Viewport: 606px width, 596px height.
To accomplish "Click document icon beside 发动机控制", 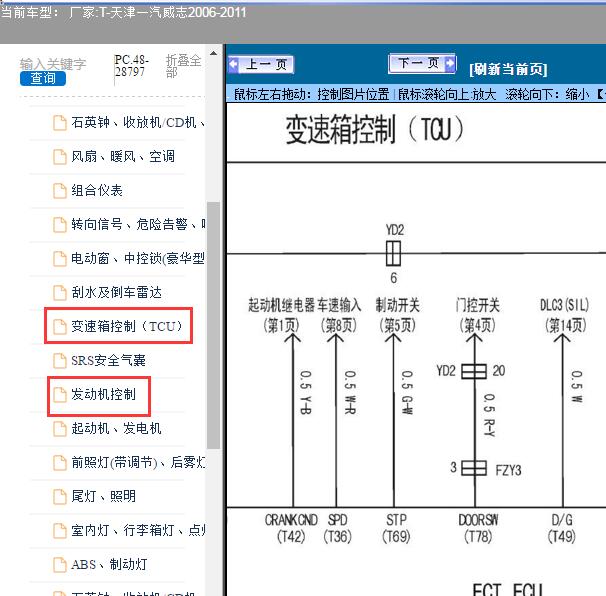I will [x=60, y=395].
